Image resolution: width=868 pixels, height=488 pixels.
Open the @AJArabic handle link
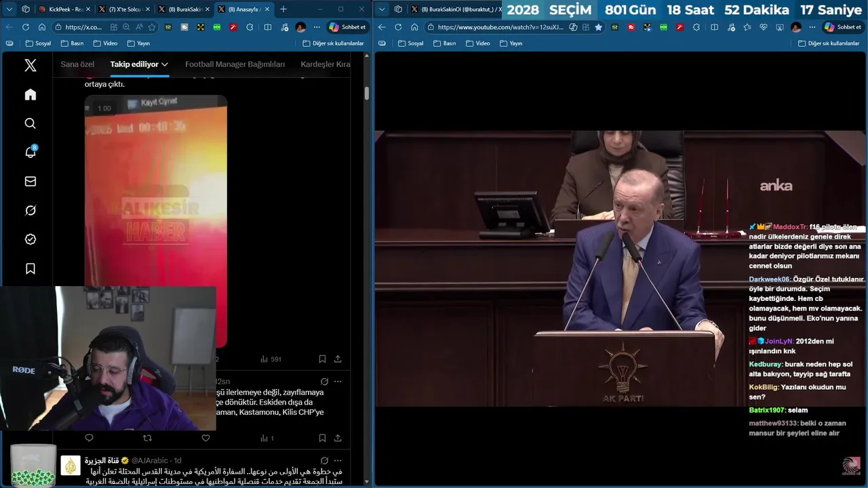(x=151, y=461)
